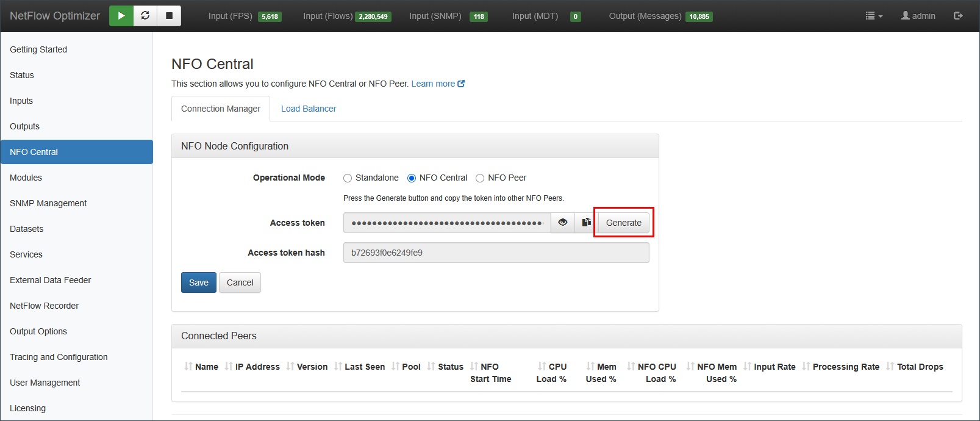The height and width of the screenshot is (421, 980).
Task: Select NFO Peer operational mode
Action: [480, 178]
